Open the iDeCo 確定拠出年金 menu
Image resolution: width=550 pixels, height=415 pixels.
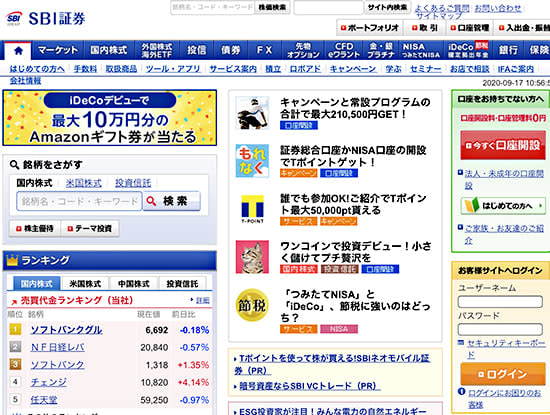coord(468,50)
